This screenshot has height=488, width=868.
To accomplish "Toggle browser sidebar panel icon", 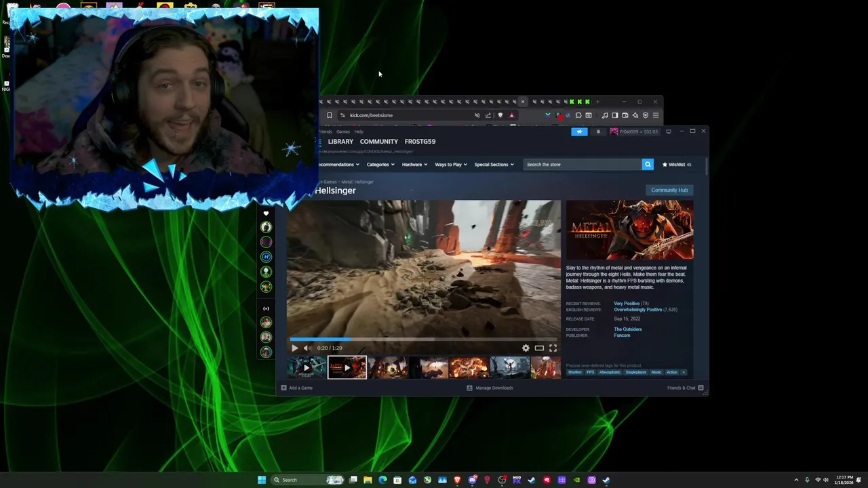I will click(615, 115).
